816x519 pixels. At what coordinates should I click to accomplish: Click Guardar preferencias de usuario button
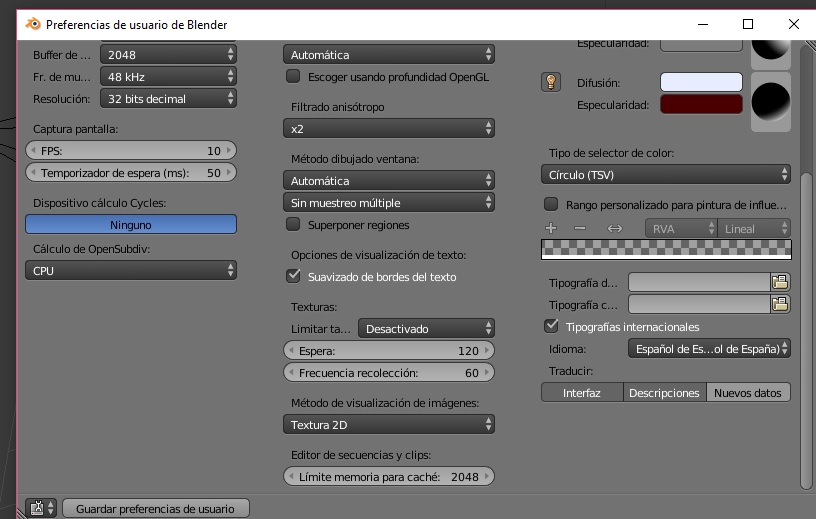coord(156,509)
